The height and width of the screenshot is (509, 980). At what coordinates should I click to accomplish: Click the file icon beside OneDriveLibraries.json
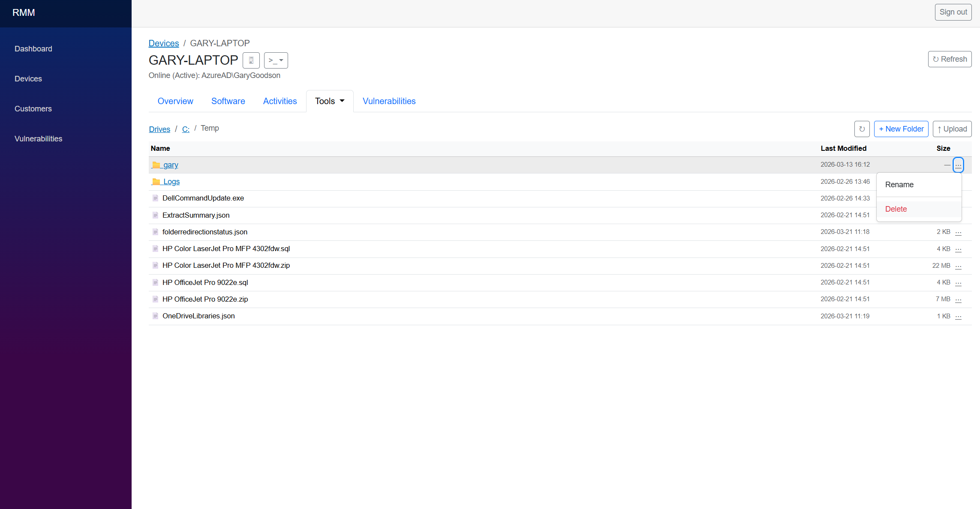[155, 316]
